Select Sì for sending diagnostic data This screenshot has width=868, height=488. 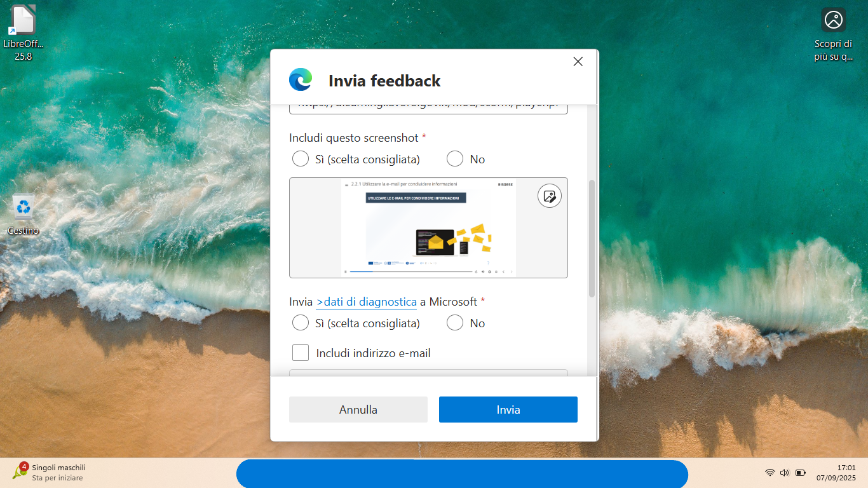[300, 323]
